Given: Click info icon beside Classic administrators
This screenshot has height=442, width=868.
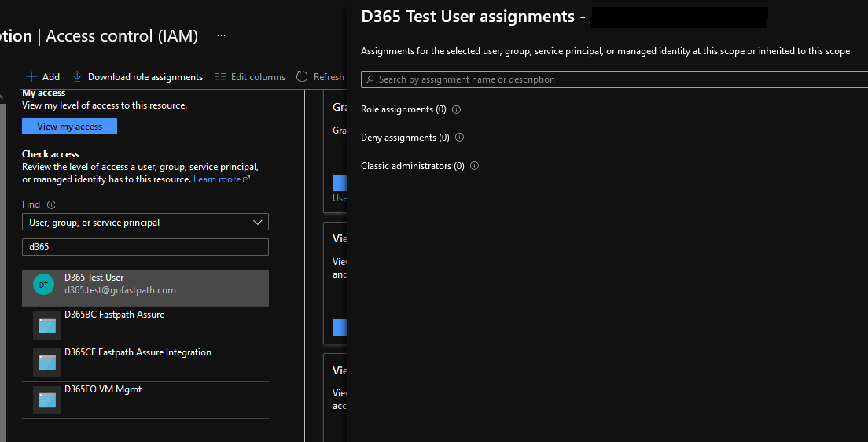Looking at the screenshot, I should (x=474, y=166).
